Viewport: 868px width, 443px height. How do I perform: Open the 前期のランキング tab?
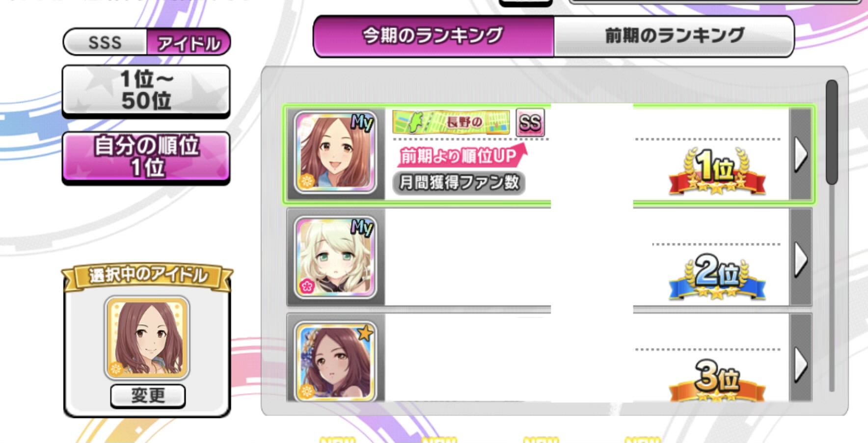(674, 36)
